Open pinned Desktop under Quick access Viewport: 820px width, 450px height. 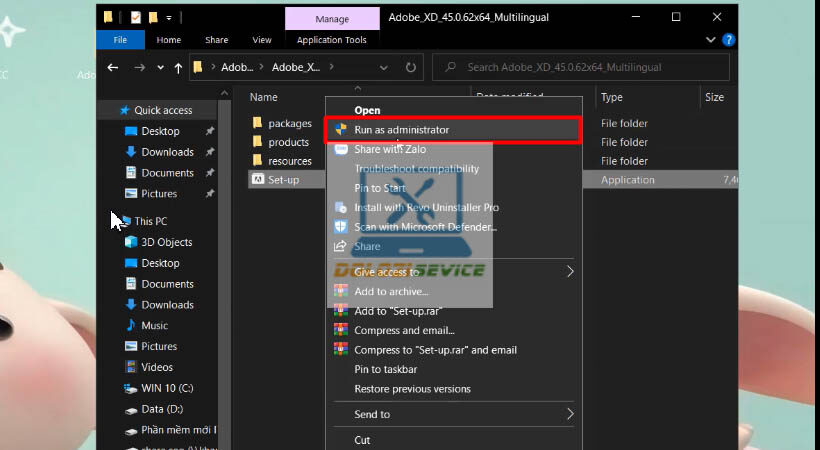tap(160, 131)
